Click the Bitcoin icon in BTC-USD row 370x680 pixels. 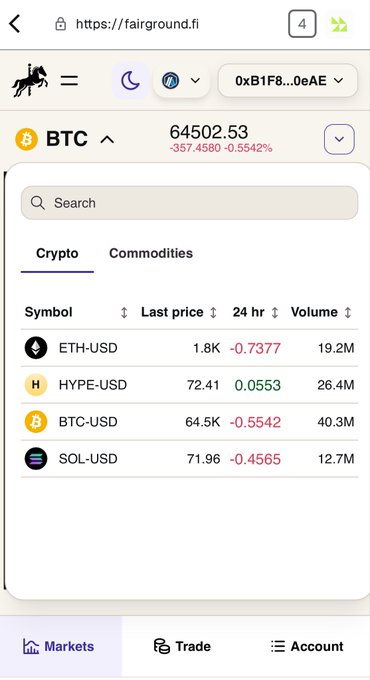click(36, 422)
